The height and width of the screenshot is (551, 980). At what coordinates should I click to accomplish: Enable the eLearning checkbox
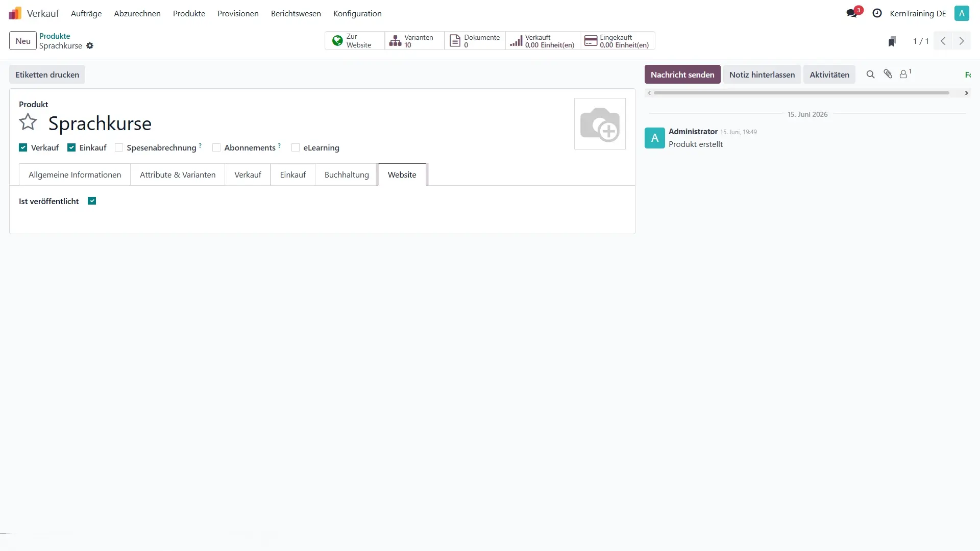296,148
